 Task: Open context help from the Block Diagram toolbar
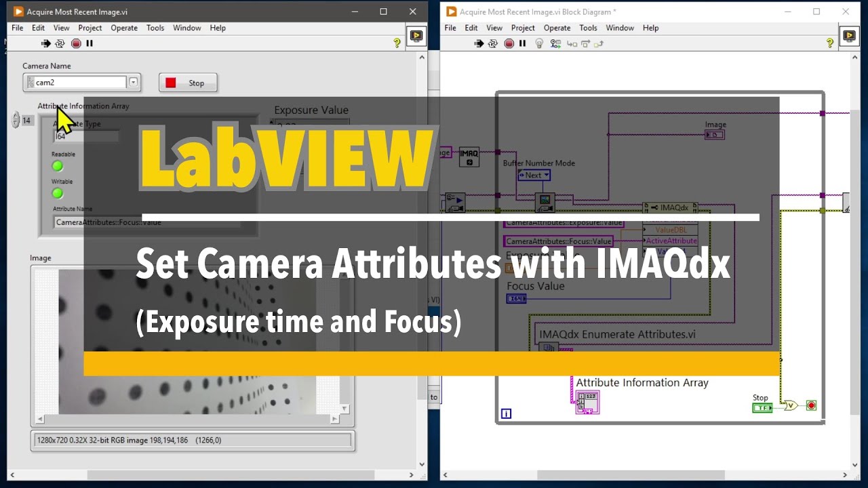tap(830, 43)
